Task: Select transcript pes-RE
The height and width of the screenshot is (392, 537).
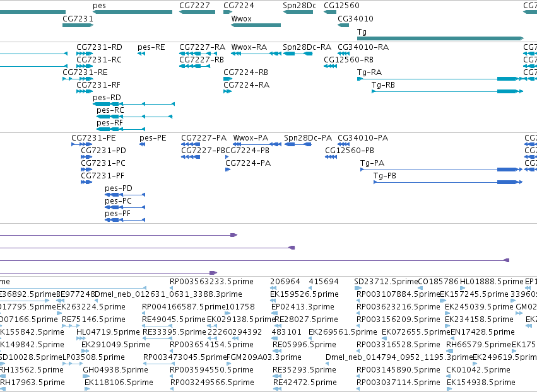Action: [x=151, y=47]
